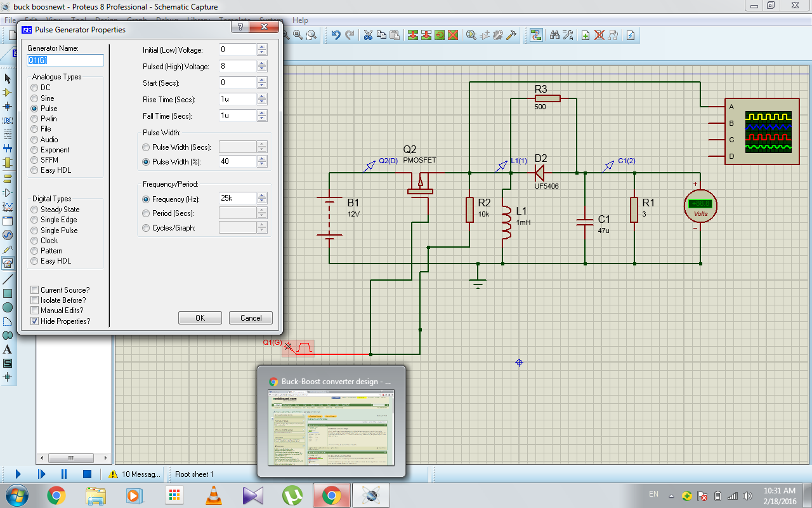The image size is (812, 508).
Task: Click the Generator Name input field
Action: click(65, 60)
